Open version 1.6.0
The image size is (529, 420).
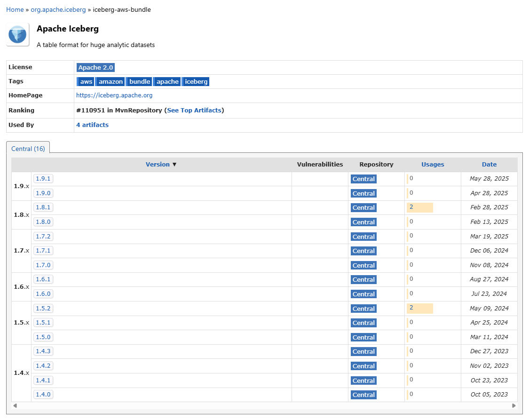43,293
